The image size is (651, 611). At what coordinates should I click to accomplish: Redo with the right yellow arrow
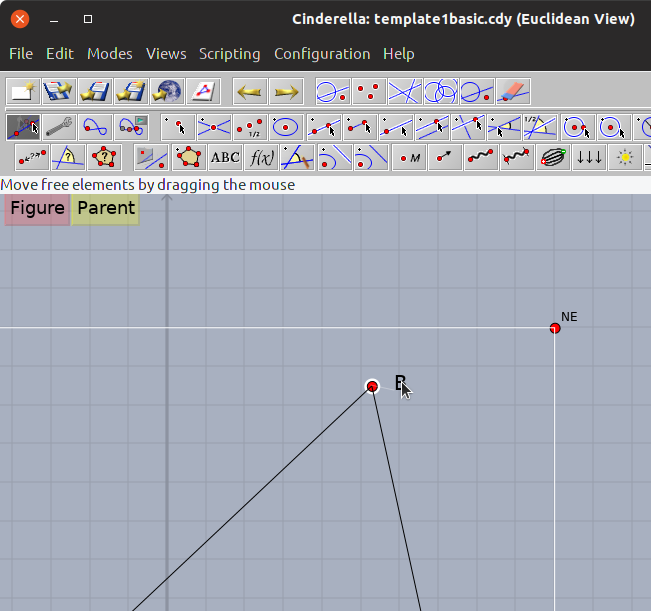(286, 91)
